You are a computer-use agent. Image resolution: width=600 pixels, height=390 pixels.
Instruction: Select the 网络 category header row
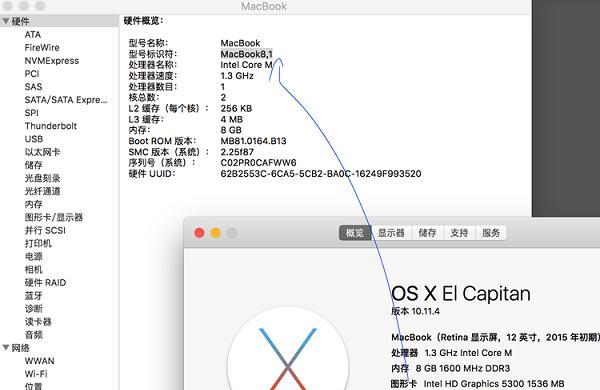click(x=59, y=348)
